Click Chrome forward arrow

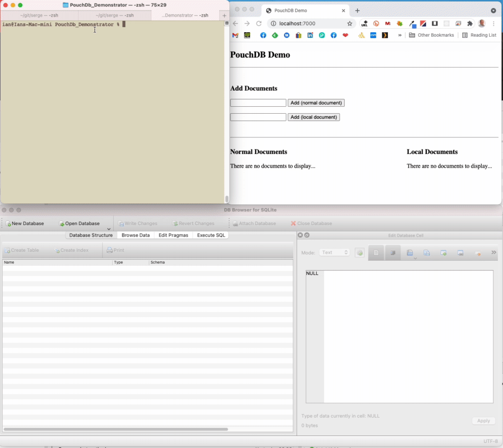click(247, 24)
